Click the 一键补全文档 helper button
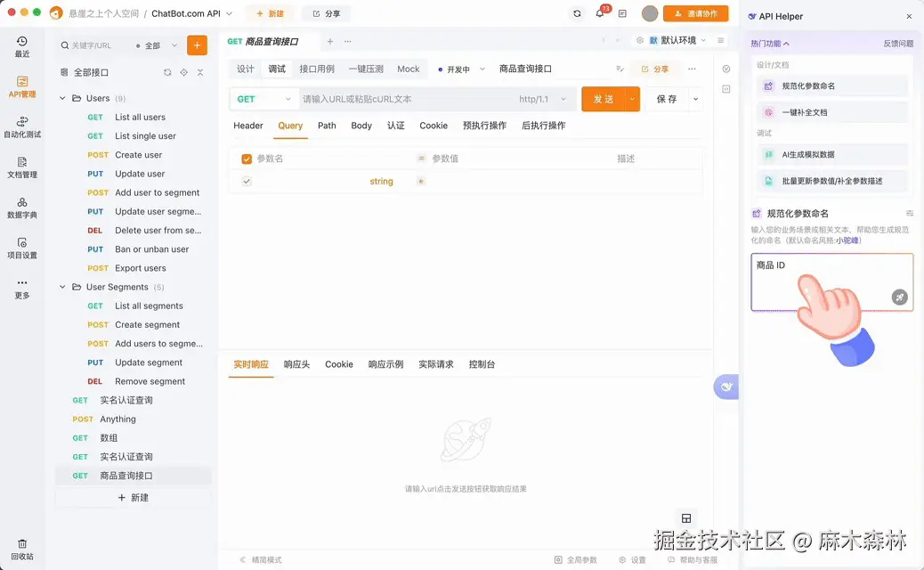The image size is (924, 570). pyautogui.click(x=831, y=112)
